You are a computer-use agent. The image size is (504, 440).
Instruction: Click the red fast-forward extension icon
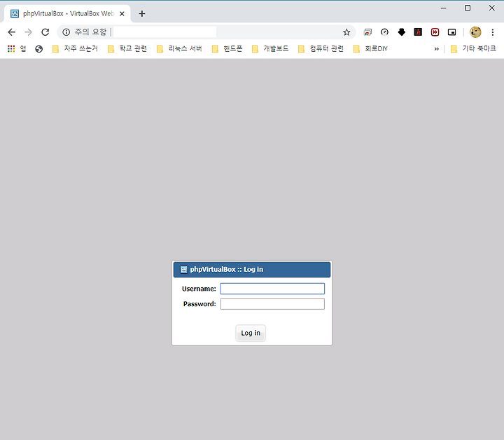pos(435,32)
